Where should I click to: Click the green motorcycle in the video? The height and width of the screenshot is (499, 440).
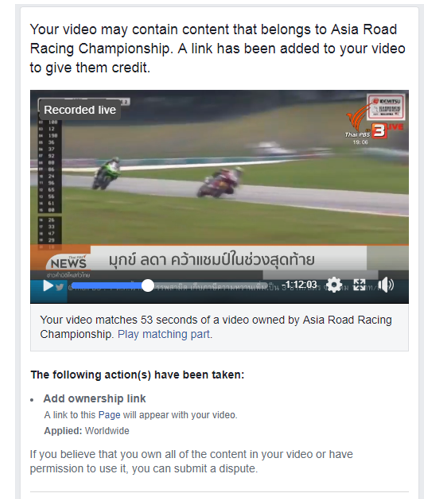(x=107, y=173)
